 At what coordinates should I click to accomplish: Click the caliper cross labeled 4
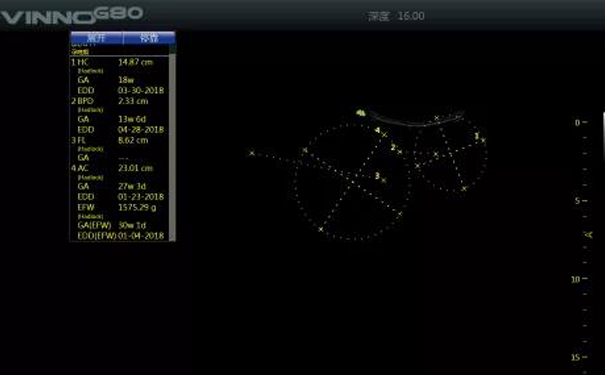[381, 132]
